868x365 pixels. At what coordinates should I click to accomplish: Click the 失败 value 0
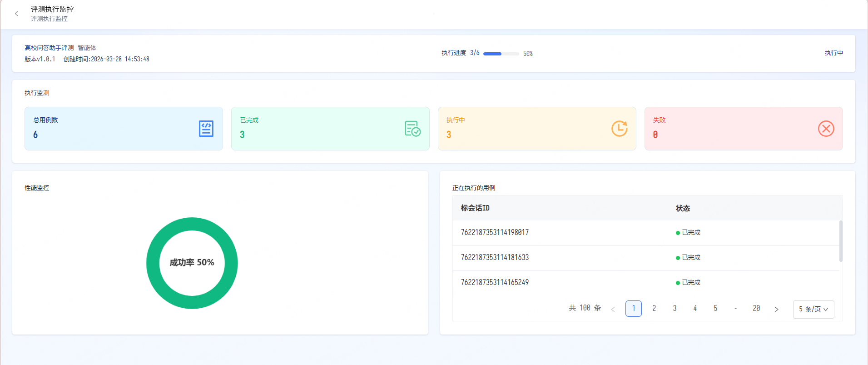click(655, 135)
